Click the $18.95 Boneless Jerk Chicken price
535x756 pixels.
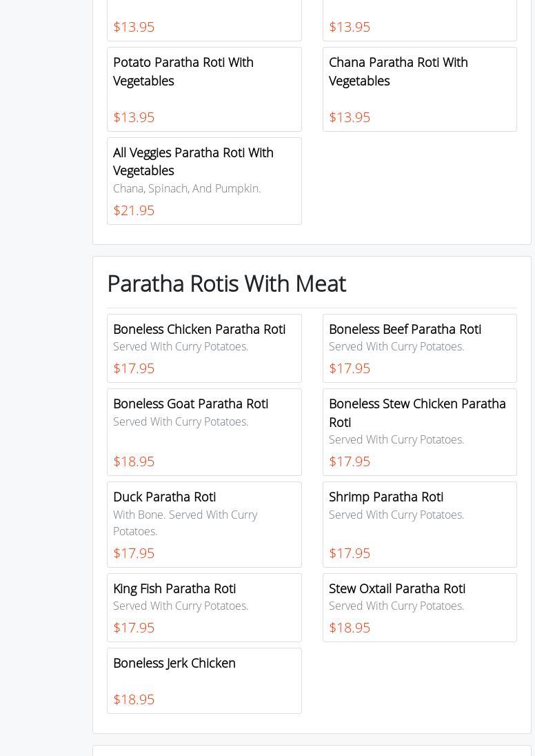134,699
